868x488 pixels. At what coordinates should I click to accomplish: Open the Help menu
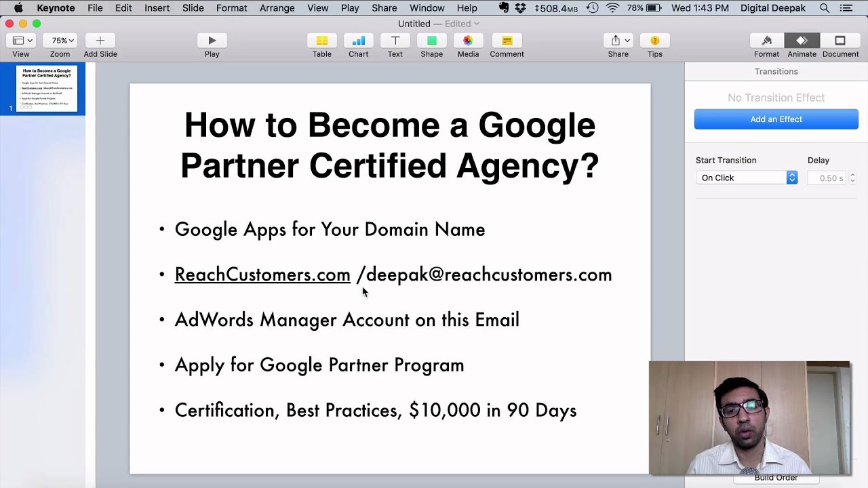click(467, 8)
